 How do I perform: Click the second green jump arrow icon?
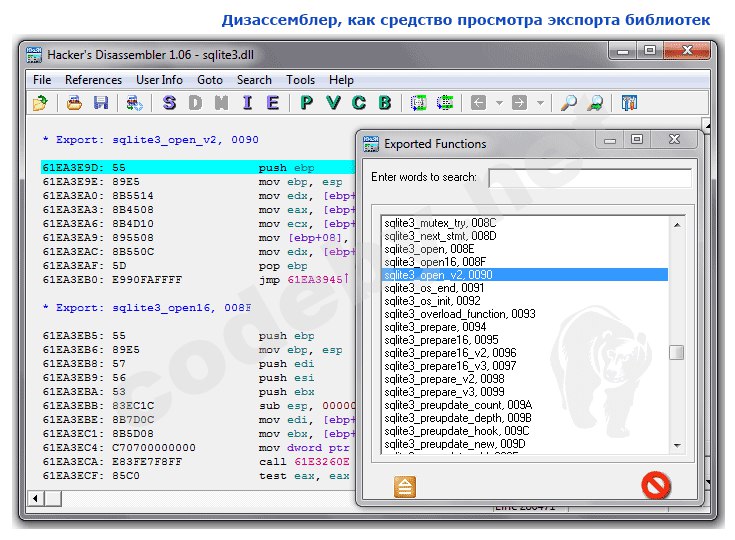point(444,103)
